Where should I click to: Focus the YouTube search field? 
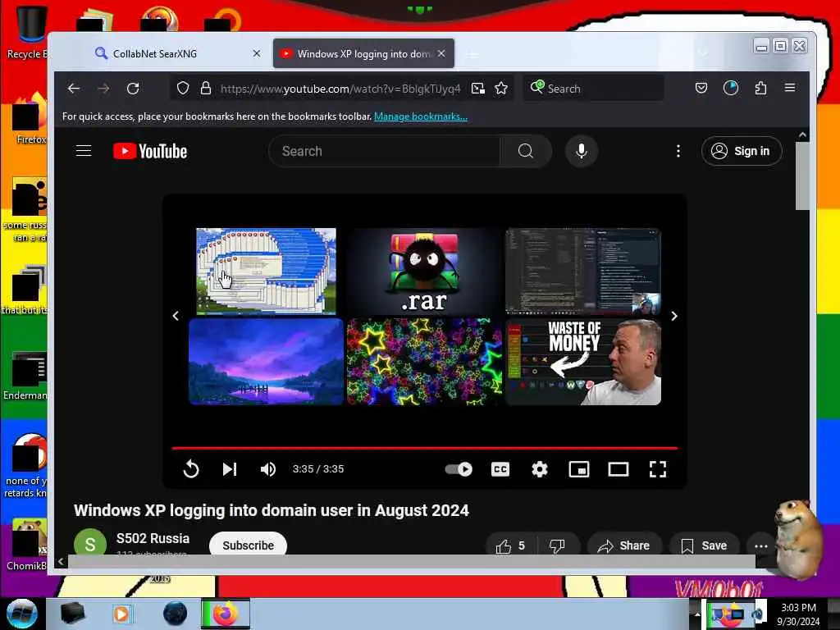coord(384,151)
